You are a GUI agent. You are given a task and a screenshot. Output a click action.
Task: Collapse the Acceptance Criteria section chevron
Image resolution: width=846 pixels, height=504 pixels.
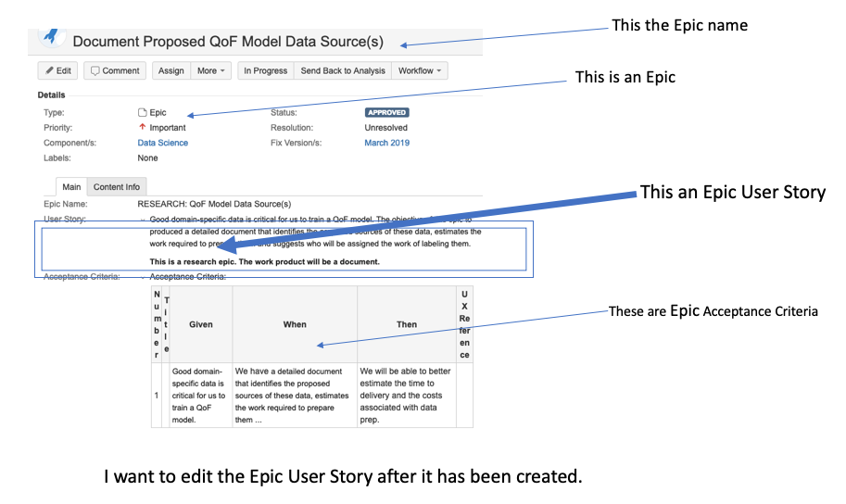(x=143, y=277)
